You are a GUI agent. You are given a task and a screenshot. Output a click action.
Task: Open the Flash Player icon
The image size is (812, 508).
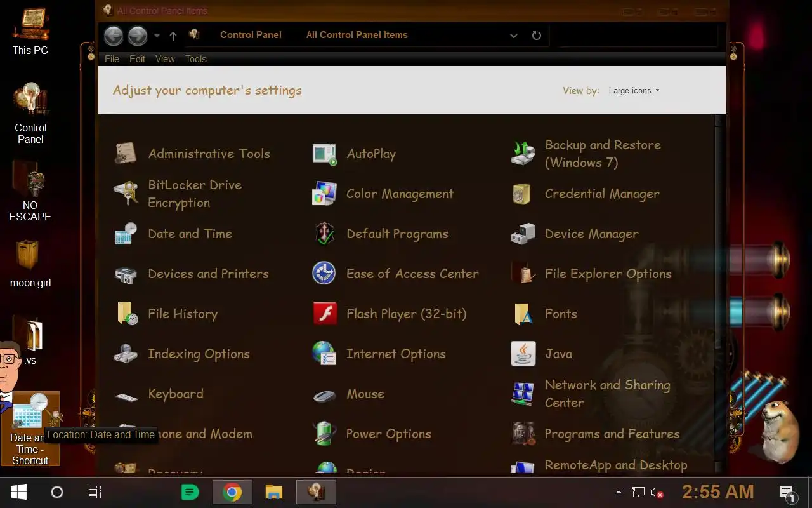(324, 314)
